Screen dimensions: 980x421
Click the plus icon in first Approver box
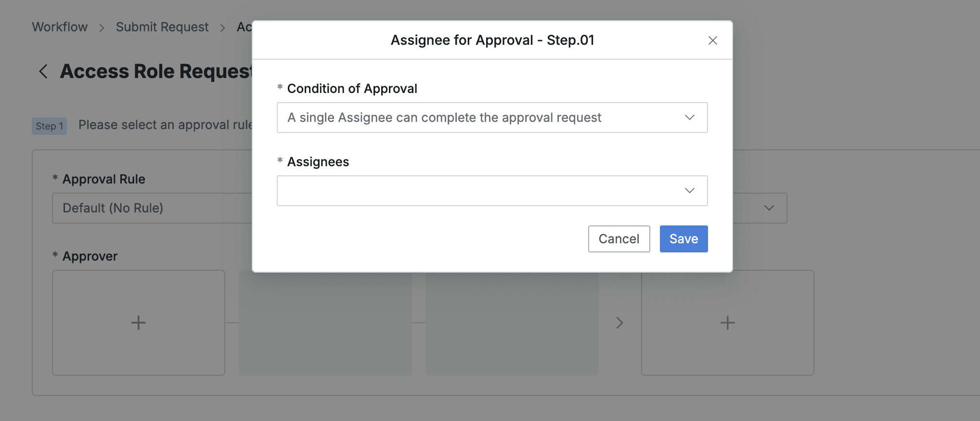tap(138, 323)
